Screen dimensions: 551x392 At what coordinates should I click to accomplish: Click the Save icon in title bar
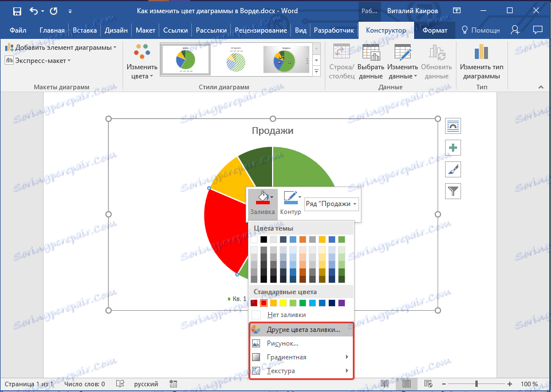pos(17,11)
